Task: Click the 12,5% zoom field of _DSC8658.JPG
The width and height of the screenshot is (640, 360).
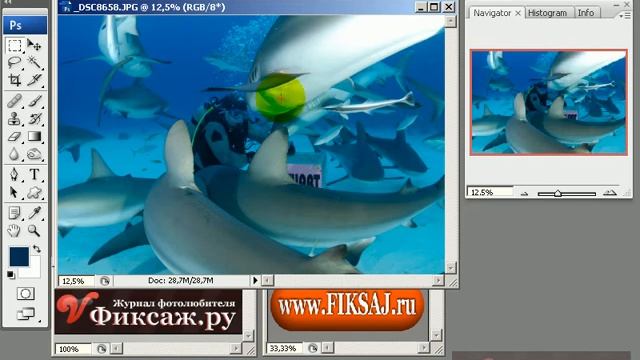Action: point(76,281)
